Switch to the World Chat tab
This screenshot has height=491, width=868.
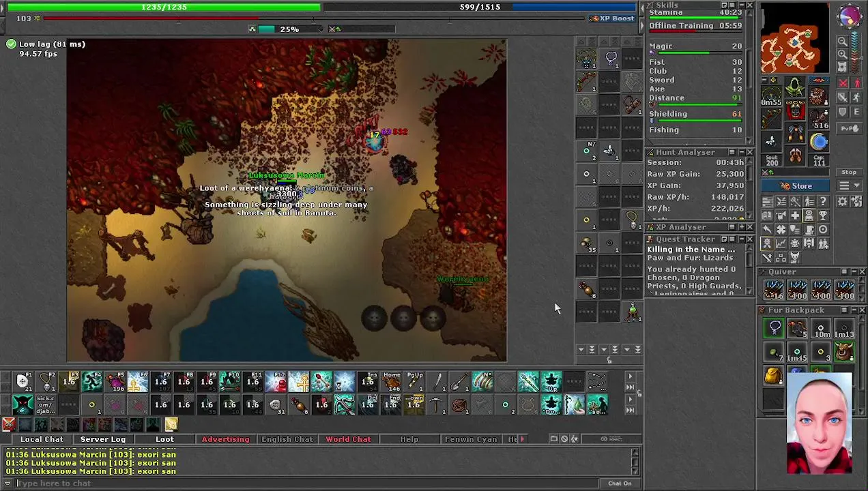[348, 439]
